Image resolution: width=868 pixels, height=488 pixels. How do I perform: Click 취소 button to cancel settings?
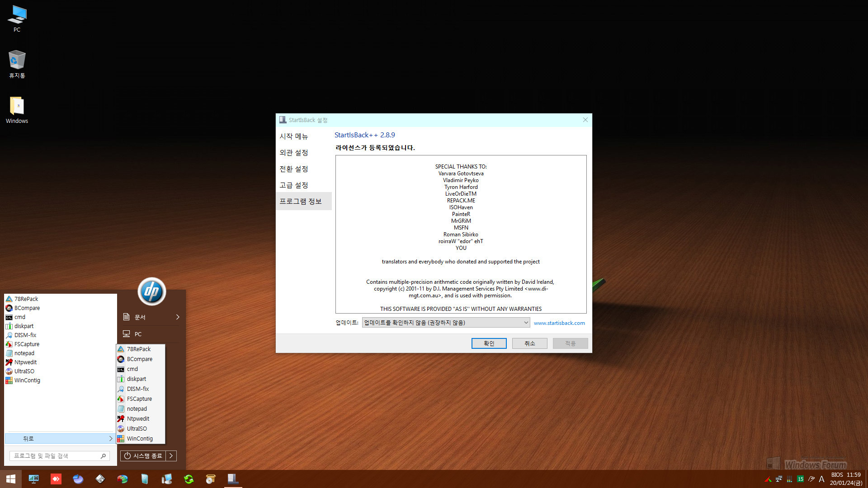point(528,343)
